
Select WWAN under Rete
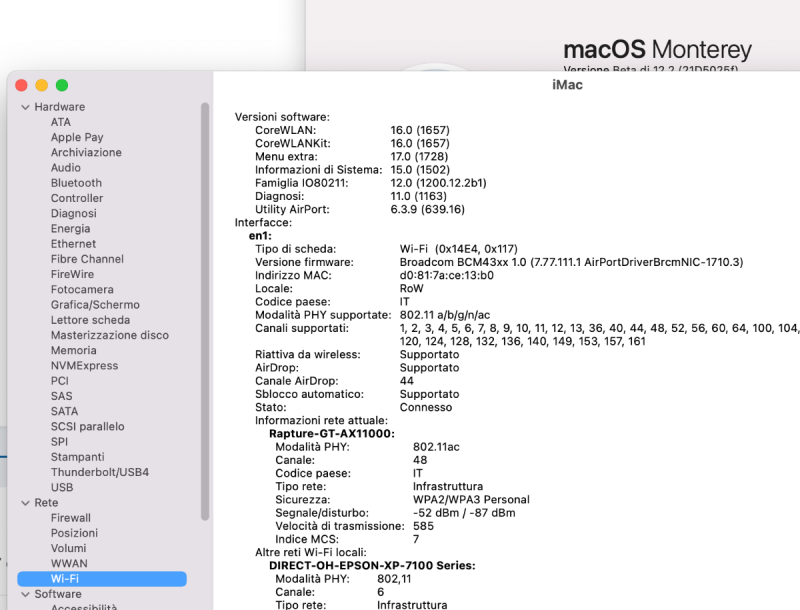[x=69, y=564]
